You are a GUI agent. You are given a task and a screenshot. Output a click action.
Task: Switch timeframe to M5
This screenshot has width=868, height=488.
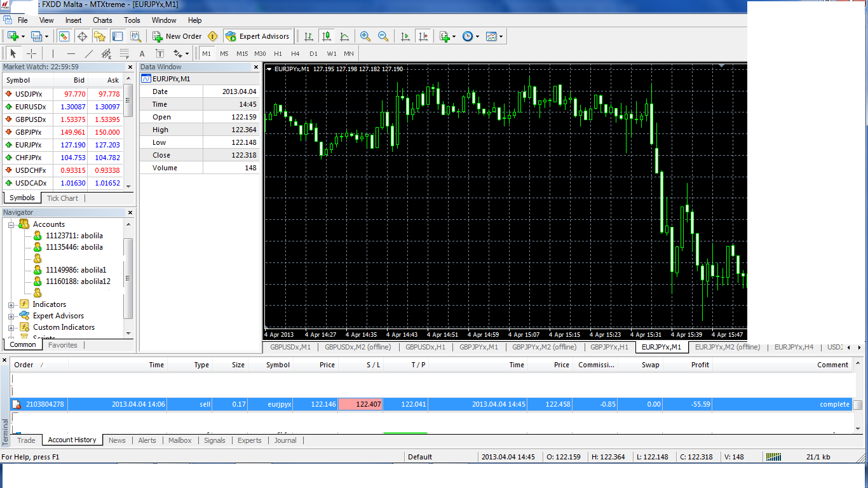224,53
